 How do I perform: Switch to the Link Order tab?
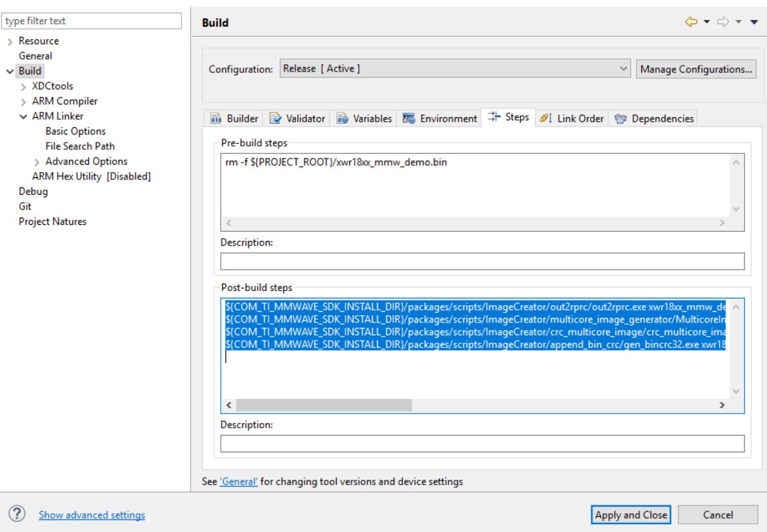tap(572, 118)
